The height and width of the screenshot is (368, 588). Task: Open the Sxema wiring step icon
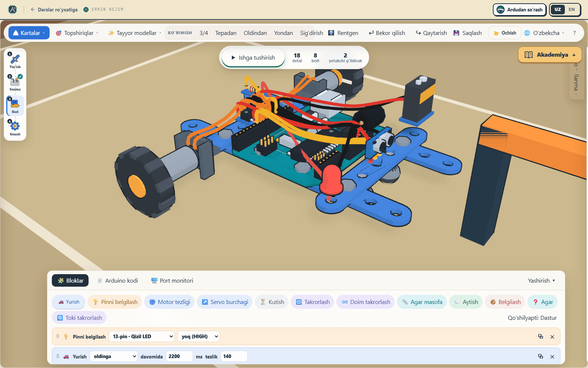click(x=15, y=83)
